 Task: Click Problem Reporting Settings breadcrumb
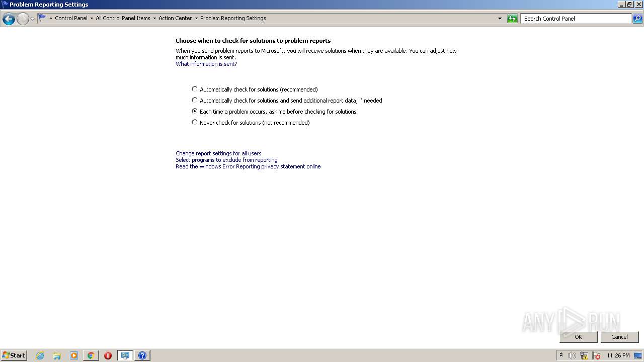[233, 18]
